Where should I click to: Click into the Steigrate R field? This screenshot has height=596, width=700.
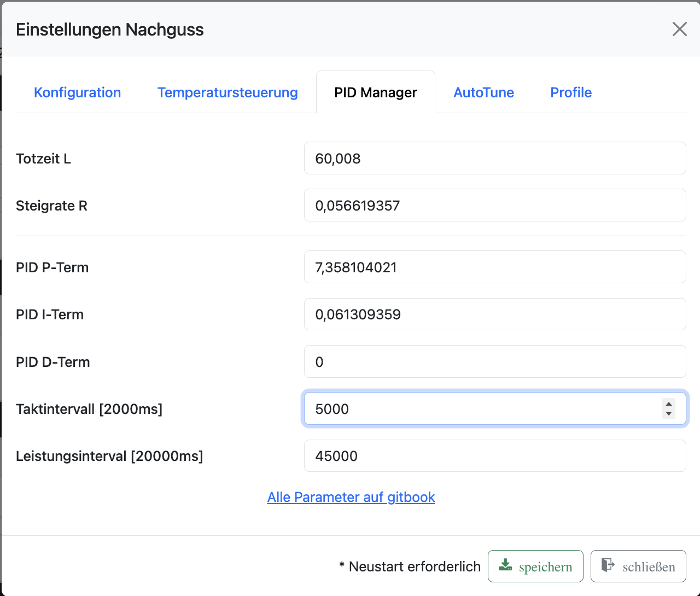click(x=494, y=206)
